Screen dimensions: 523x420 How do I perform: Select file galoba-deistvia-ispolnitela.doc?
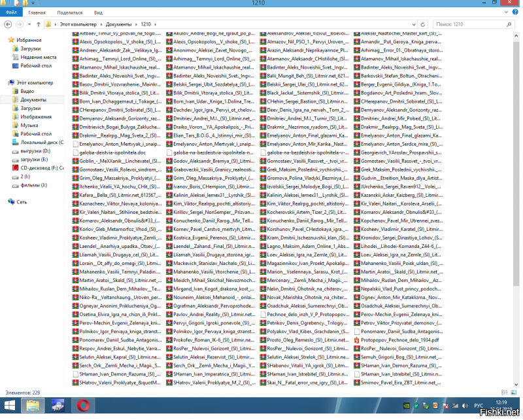tap(109, 152)
